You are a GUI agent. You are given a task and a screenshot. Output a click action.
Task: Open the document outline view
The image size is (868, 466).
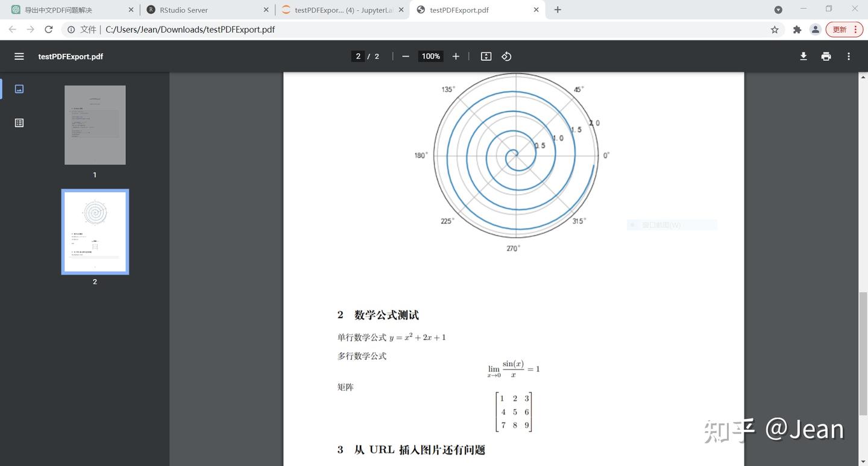coord(19,122)
